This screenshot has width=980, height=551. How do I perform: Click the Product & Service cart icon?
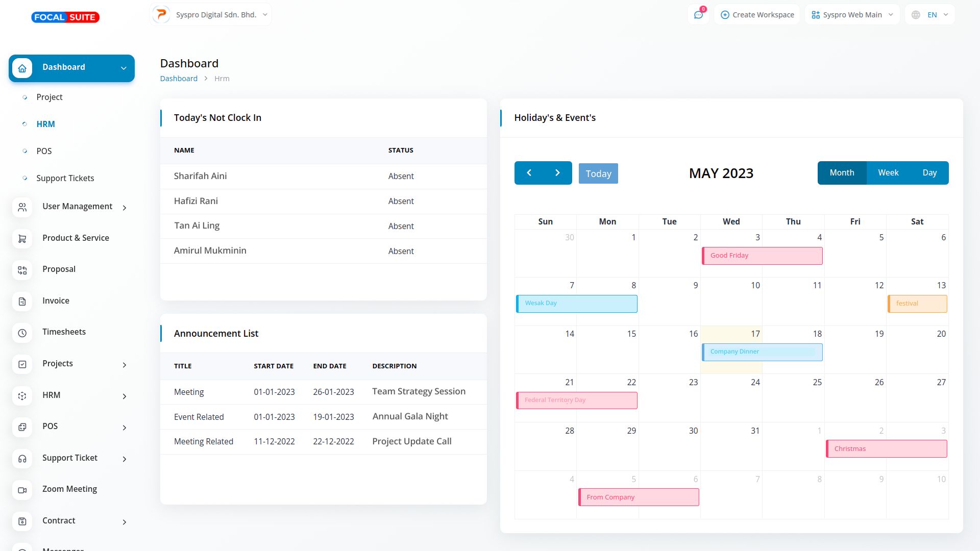[x=22, y=239]
